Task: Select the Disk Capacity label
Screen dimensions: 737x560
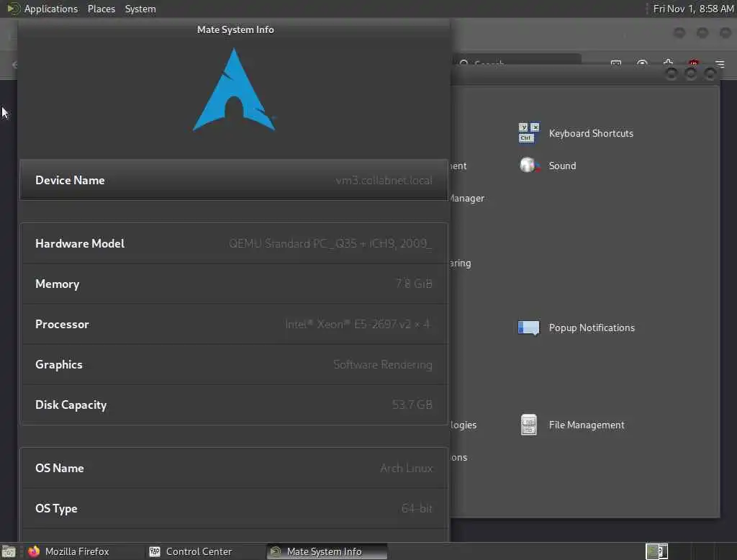Action: (71, 405)
